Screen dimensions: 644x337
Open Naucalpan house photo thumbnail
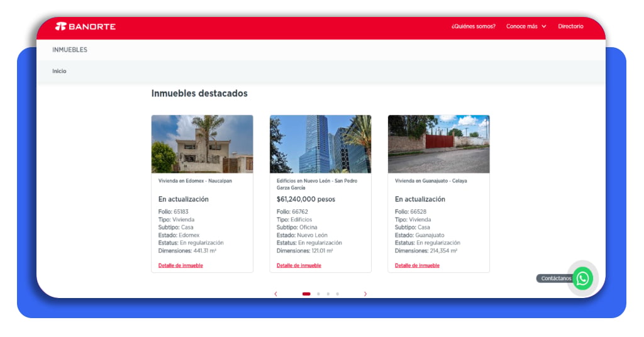[x=202, y=144]
